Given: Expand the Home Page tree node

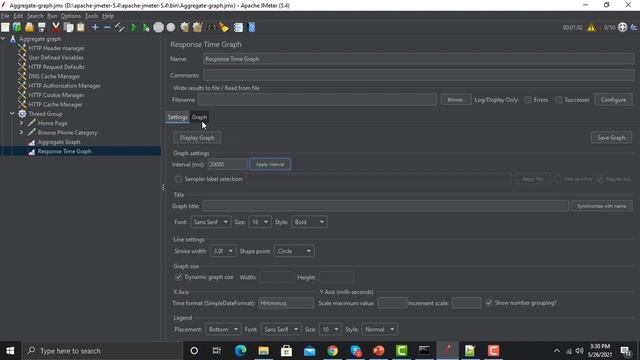Looking at the screenshot, I should pos(21,123).
